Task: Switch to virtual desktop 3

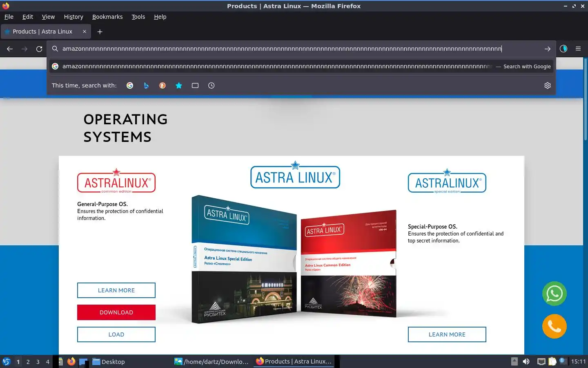Action: (x=38, y=362)
